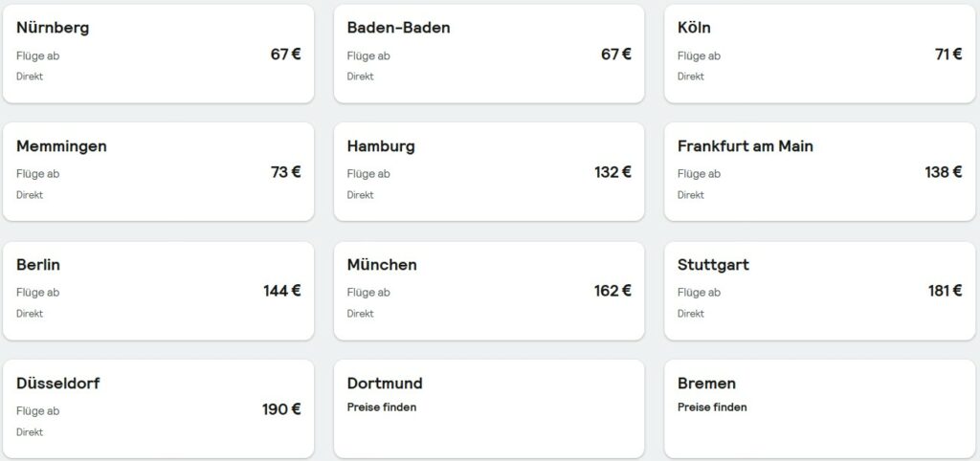
Task: Click Preise finden under Bremen
Action: click(x=712, y=407)
